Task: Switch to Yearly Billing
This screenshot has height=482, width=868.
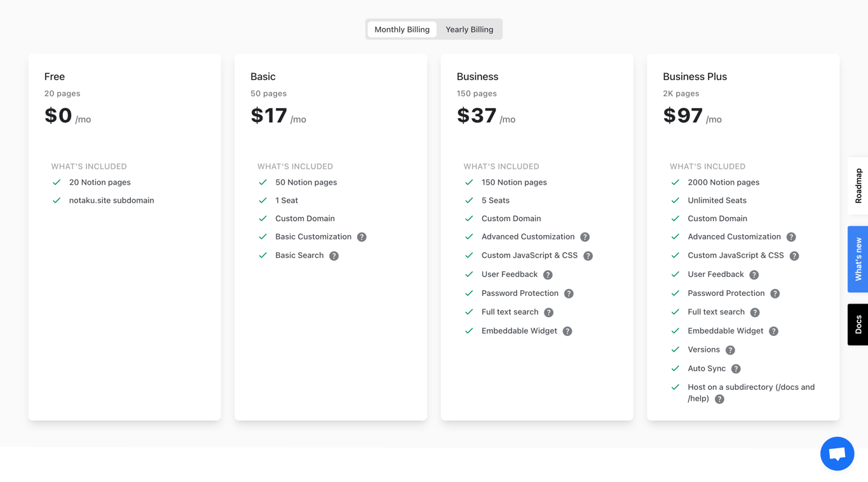Action: coord(469,29)
